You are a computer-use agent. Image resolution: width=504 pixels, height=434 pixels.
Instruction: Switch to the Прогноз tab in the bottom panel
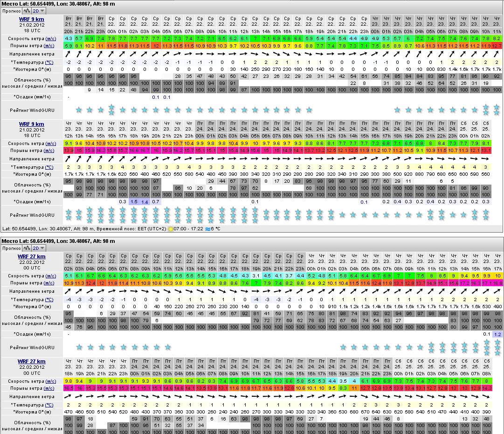point(11,248)
